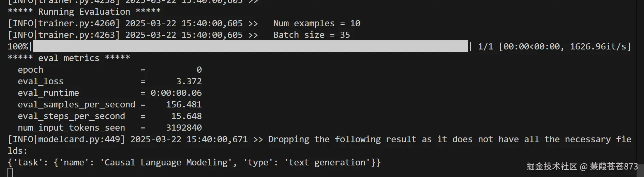Click the num_input_tokens_seen value 3192840
Image resolution: width=644 pixels, height=177 pixels.
click(x=184, y=128)
